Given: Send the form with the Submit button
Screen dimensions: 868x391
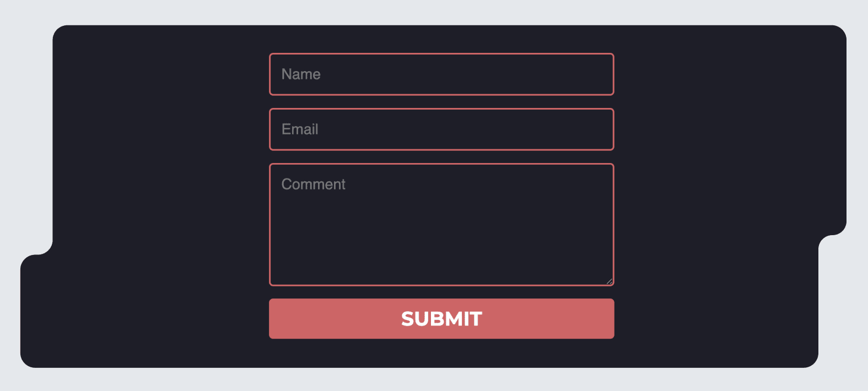Looking at the screenshot, I should [441, 319].
